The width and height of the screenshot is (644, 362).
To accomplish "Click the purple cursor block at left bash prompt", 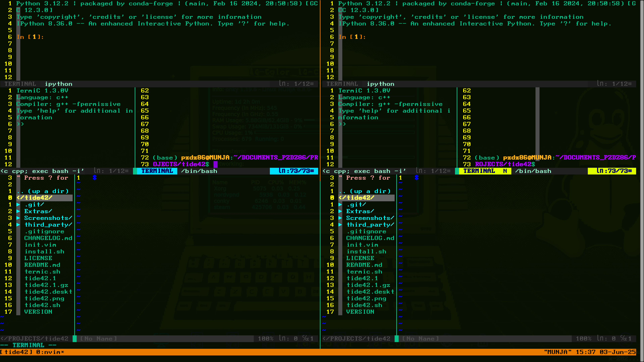I will [x=216, y=164].
